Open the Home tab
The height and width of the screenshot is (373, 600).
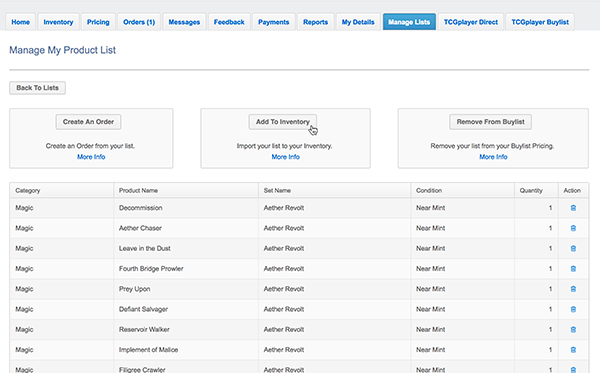(21, 22)
